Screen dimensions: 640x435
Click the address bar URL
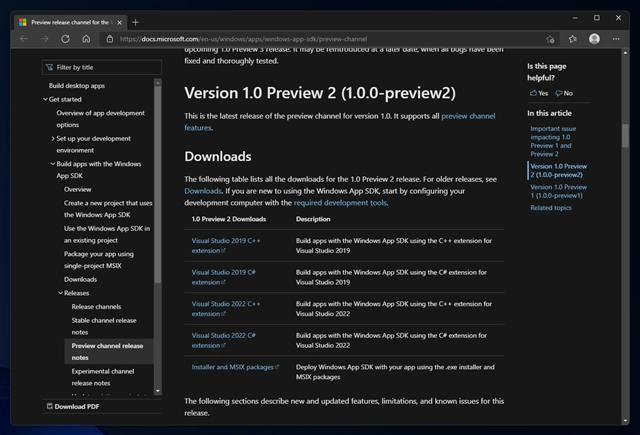click(243, 39)
